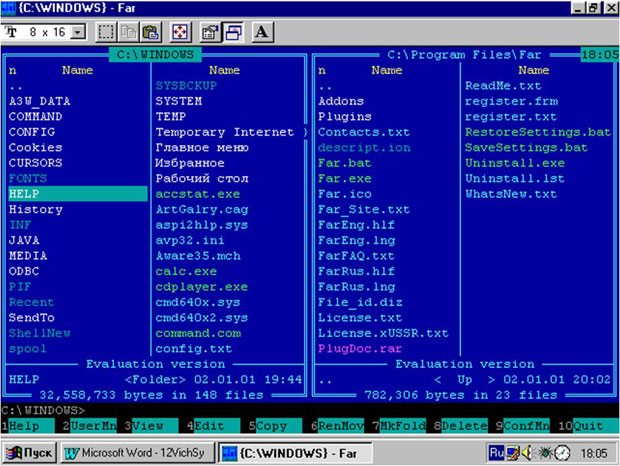Select the Главное меню folder

pos(202,147)
